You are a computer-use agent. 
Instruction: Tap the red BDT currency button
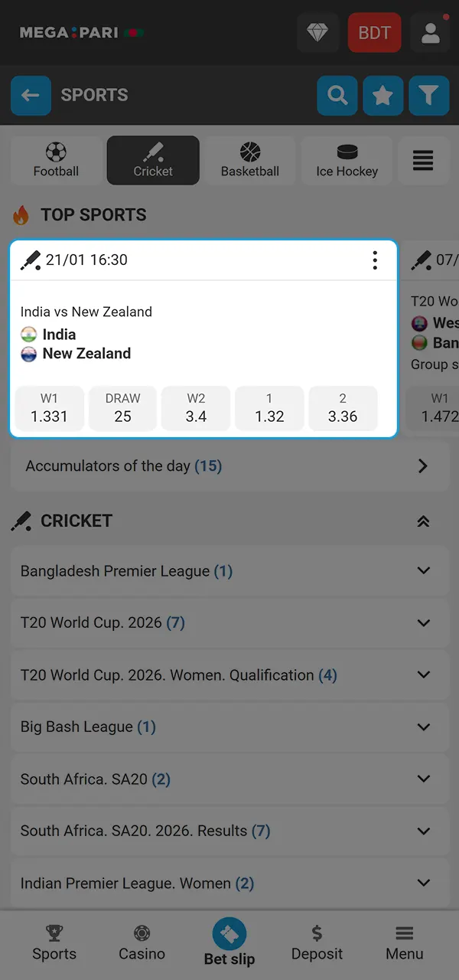pyautogui.click(x=374, y=33)
